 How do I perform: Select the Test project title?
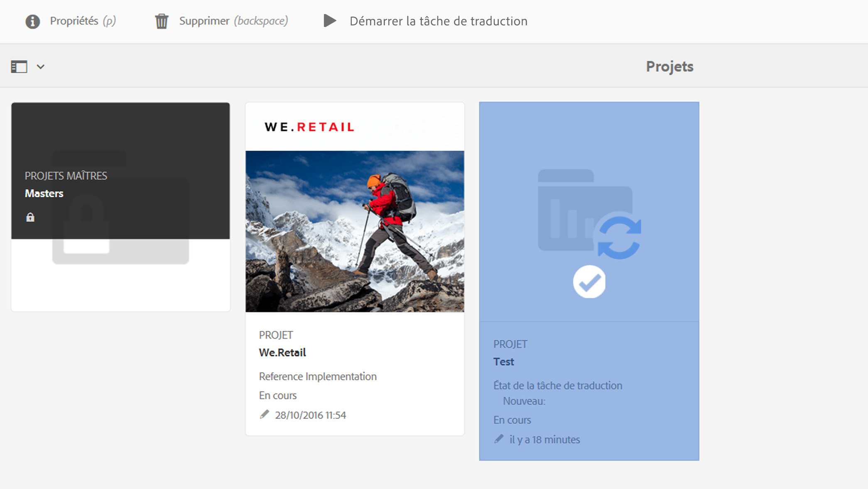point(504,362)
